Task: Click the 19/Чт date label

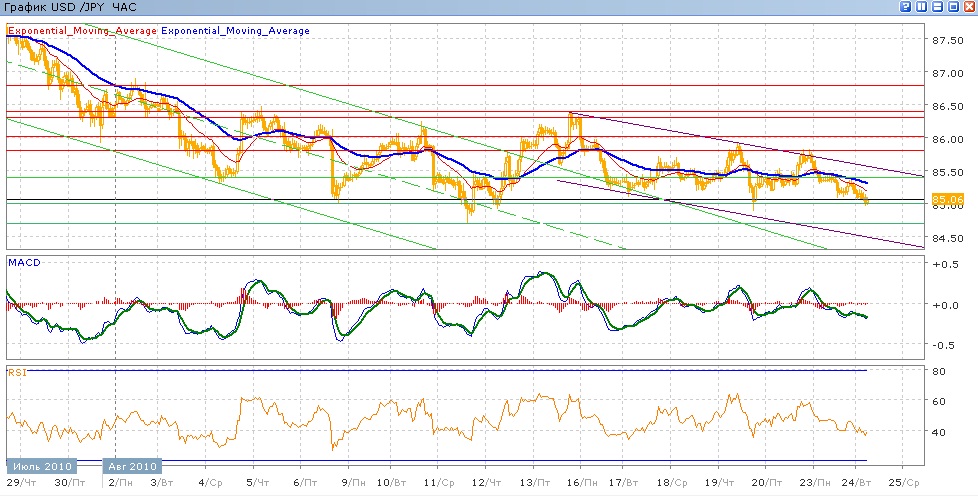Action: 719,483
